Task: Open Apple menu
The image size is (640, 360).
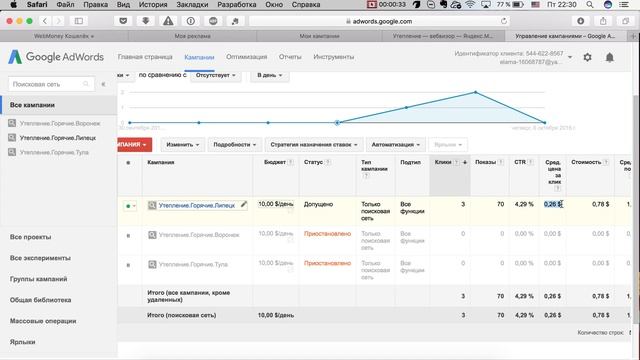Action: [13, 4]
